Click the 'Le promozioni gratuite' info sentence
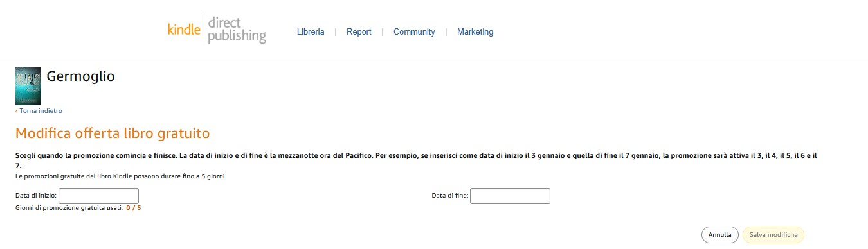The height and width of the screenshot is (249, 868). pyautogui.click(x=121, y=176)
